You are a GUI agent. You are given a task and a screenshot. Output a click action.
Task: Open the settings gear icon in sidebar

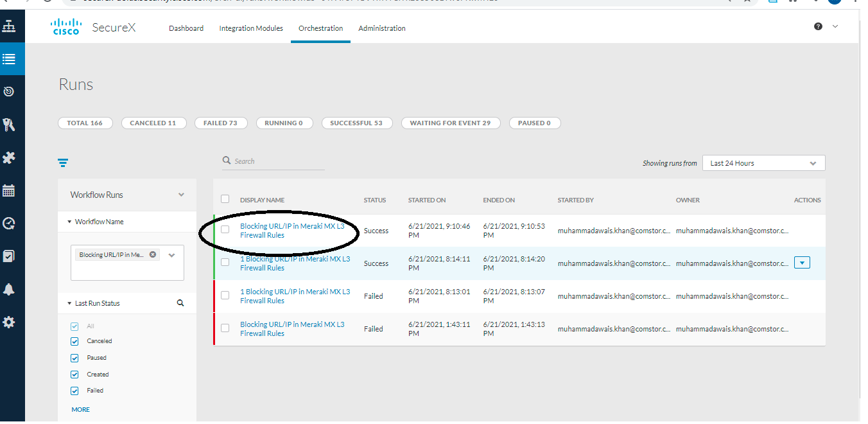pos(8,322)
